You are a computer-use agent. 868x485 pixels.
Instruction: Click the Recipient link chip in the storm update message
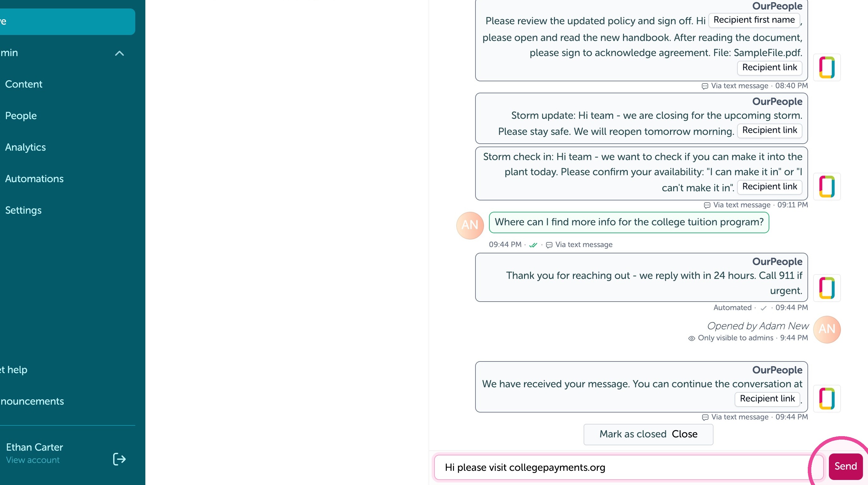point(770,130)
